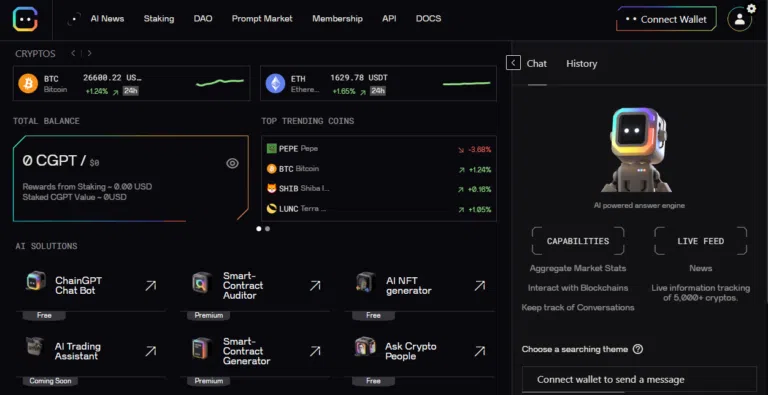Click the help icon beside searching theme

[x=637, y=349]
